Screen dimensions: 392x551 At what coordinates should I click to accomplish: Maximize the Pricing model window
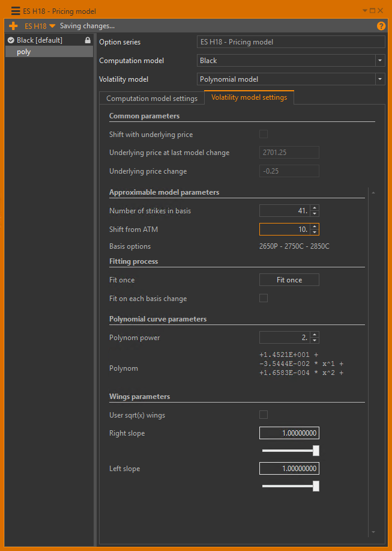(x=372, y=11)
